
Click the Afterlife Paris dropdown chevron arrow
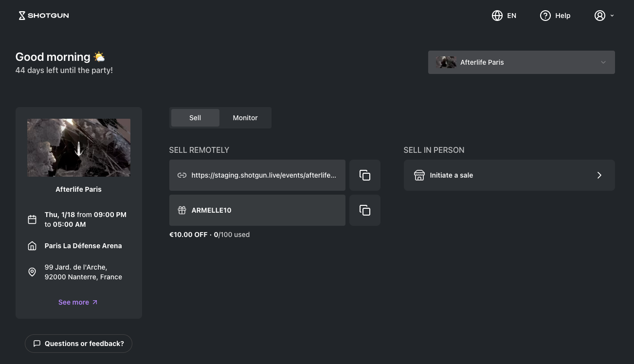603,62
